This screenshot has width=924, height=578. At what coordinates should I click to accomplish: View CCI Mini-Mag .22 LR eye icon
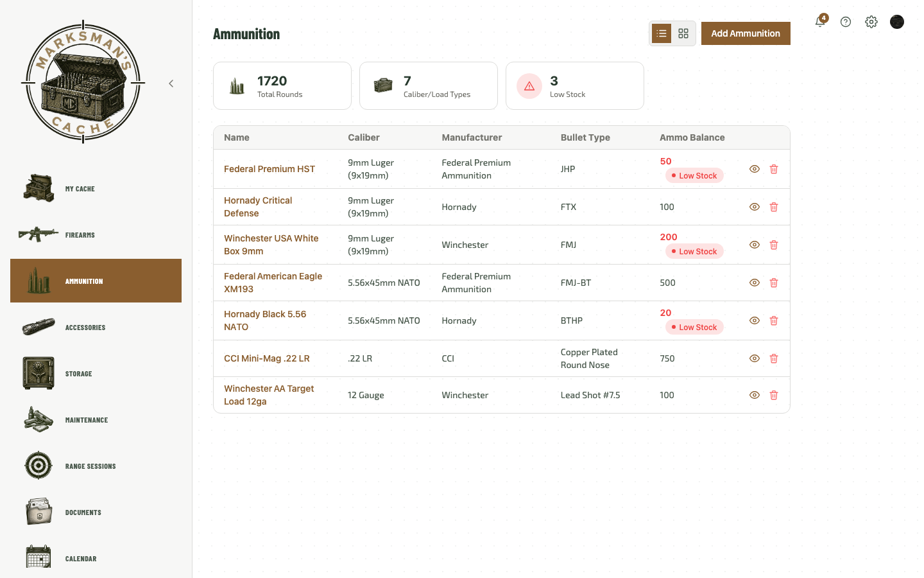click(x=755, y=358)
